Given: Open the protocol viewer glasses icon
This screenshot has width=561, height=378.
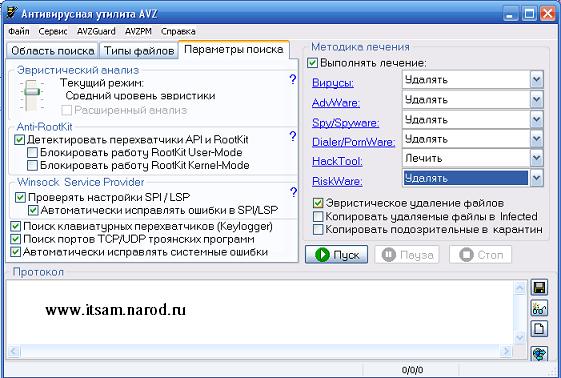Looking at the screenshot, I should (x=539, y=308).
